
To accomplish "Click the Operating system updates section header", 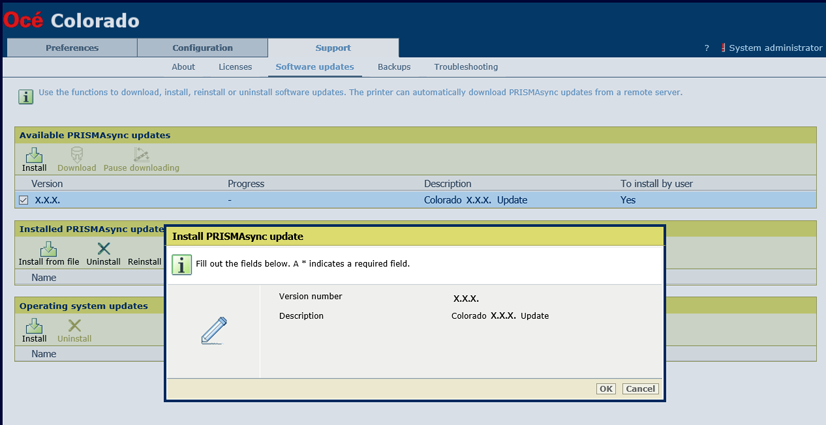I will click(84, 306).
